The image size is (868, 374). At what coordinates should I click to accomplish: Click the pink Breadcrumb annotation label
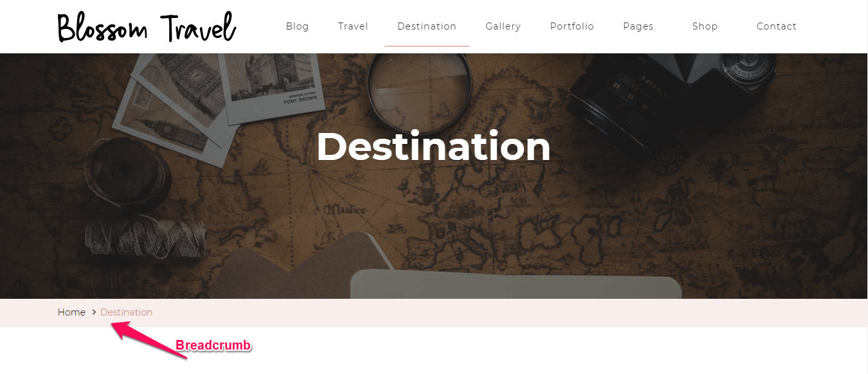pos(213,346)
